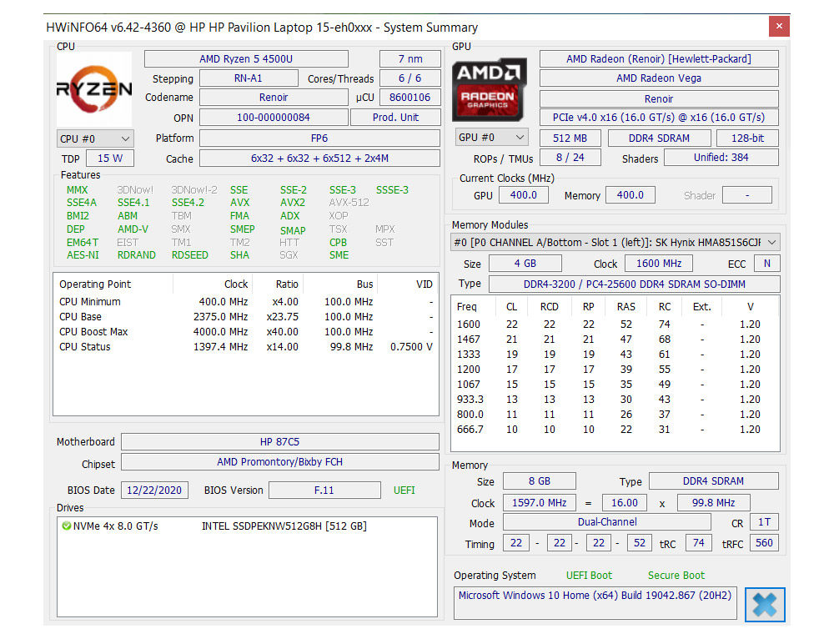Image resolution: width=834 pixels, height=644 pixels.
Task: Click the µCU 8600106 value
Action: (x=410, y=98)
